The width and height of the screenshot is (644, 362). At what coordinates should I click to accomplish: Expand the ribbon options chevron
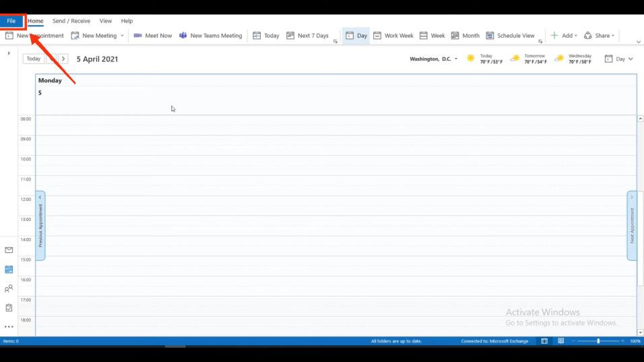638,42
